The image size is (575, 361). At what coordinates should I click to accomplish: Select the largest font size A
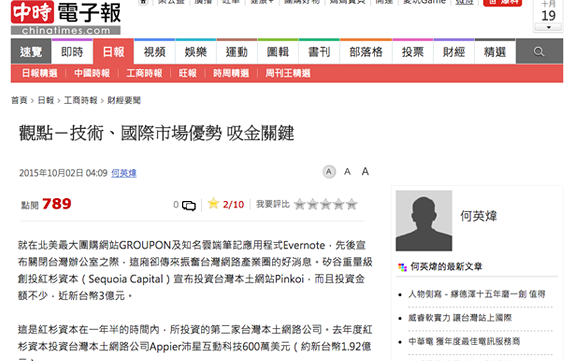[365, 171]
